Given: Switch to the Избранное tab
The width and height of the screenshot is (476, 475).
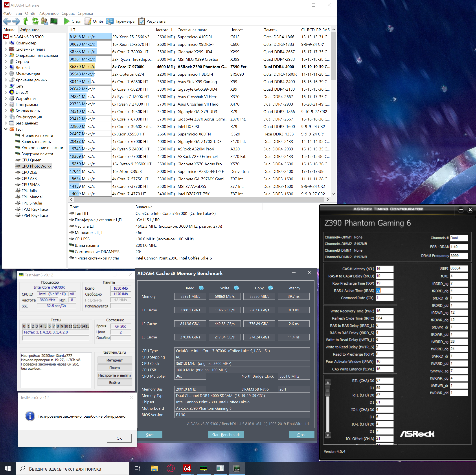Looking at the screenshot, I should tap(29, 30).
